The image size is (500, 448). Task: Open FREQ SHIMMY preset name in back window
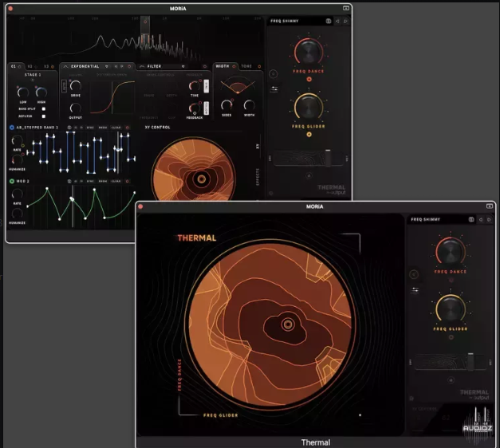pyautogui.click(x=285, y=21)
